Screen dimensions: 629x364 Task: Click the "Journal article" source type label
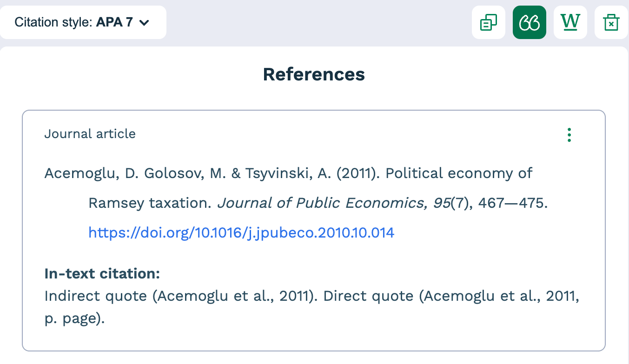pyautogui.click(x=90, y=134)
